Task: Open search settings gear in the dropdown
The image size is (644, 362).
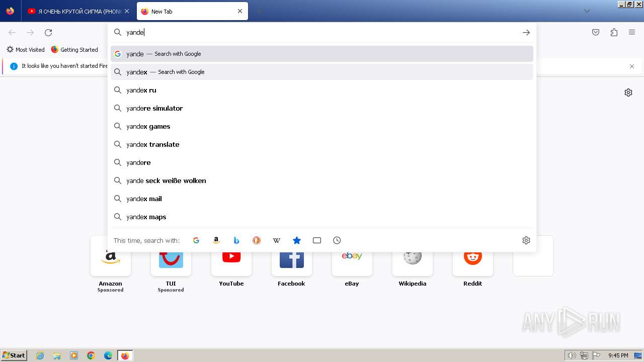Action: point(526,240)
